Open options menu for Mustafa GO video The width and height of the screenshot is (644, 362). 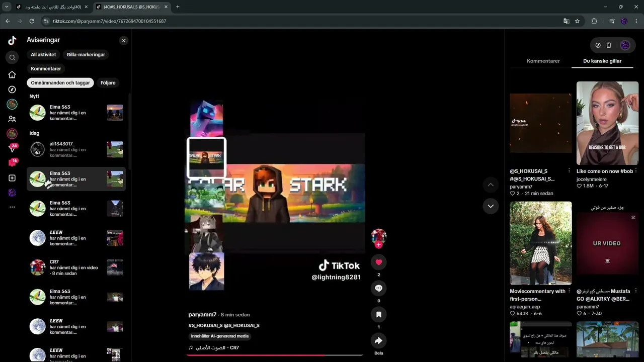tap(636, 291)
